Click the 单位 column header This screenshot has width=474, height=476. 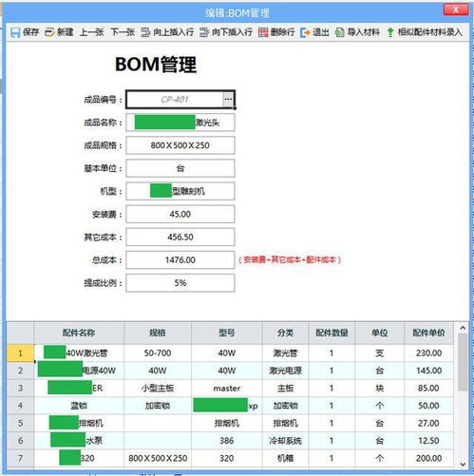(380, 333)
